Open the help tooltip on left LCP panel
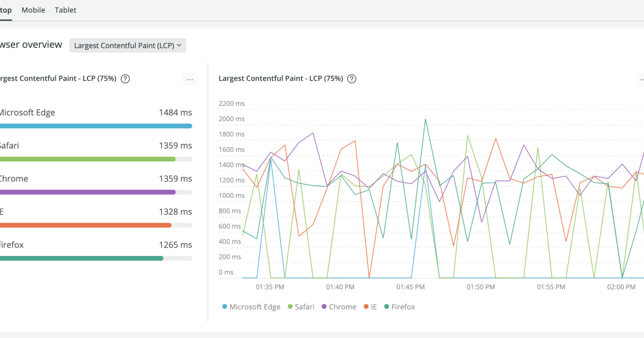Viewport: 644px width, 338px height. [x=125, y=79]
